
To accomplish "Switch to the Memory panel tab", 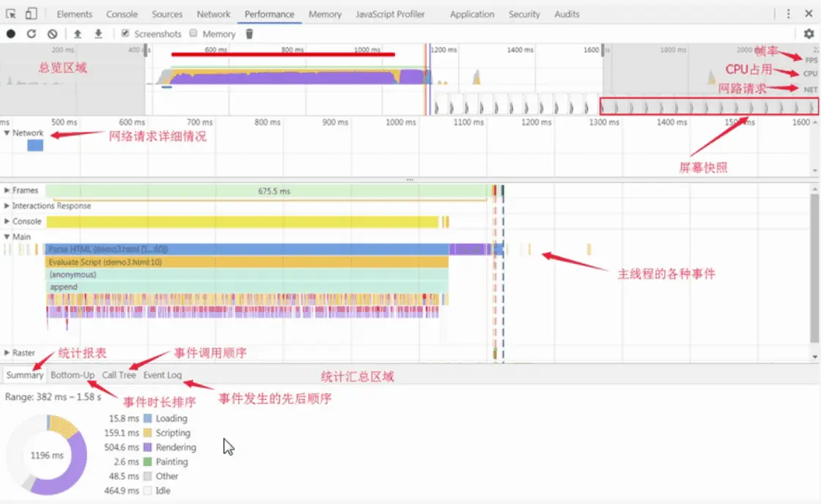I will tap(325, 13).
